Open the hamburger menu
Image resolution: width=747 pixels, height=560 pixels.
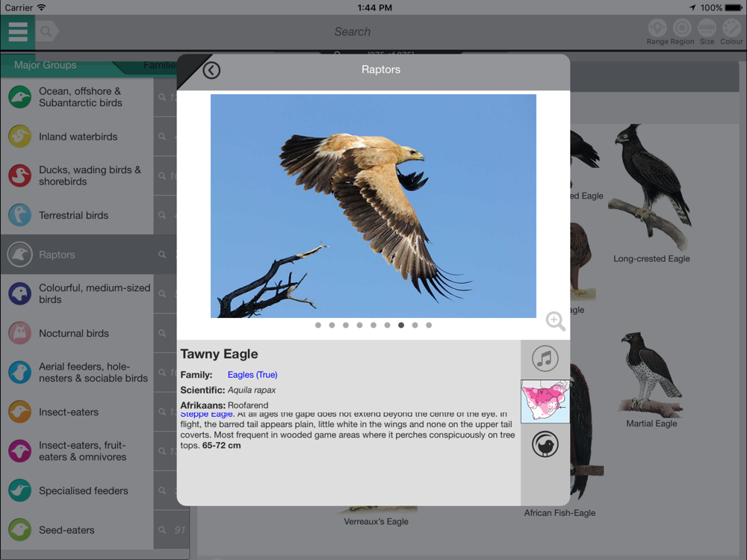[18, 32]
